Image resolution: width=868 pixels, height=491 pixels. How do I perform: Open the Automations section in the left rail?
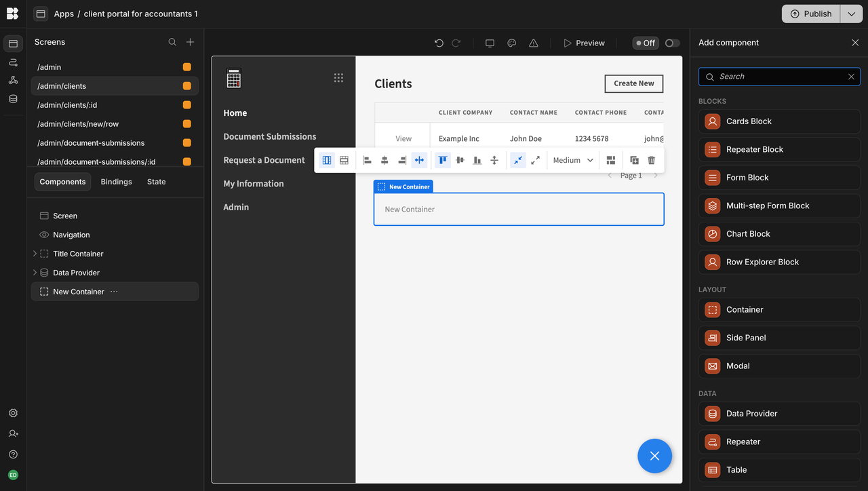[x=14, y=61]
